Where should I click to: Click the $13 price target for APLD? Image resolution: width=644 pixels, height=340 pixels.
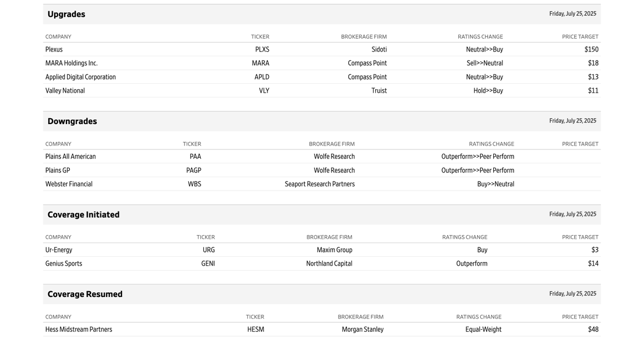[593, 77]
